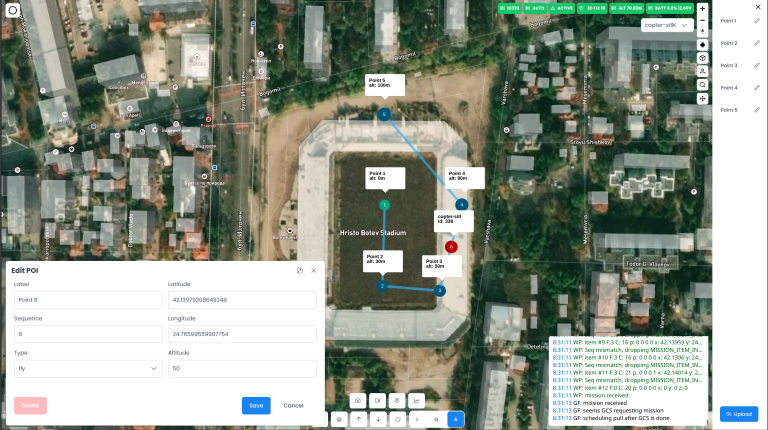This screenshot has height=430, width=768.
Task: Switch to the L flight mode
Action: pos(418,419)
